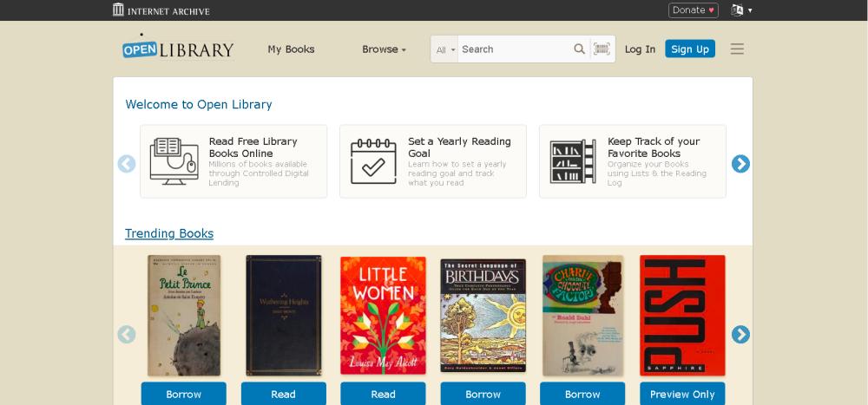Viewport: 868px width, 405px height.
Task: Advance welcome carousel with right arrow
Action: [x=740, y=164]
